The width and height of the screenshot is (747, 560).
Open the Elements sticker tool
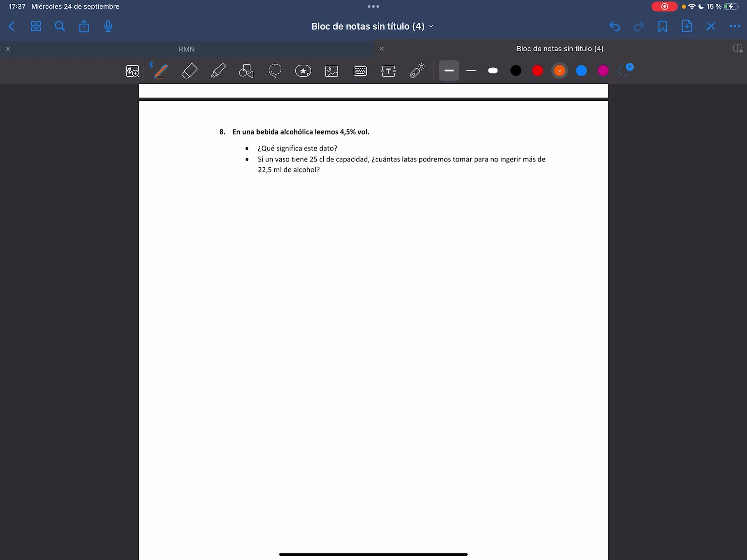pyautogui.click(x=303, y=71)
